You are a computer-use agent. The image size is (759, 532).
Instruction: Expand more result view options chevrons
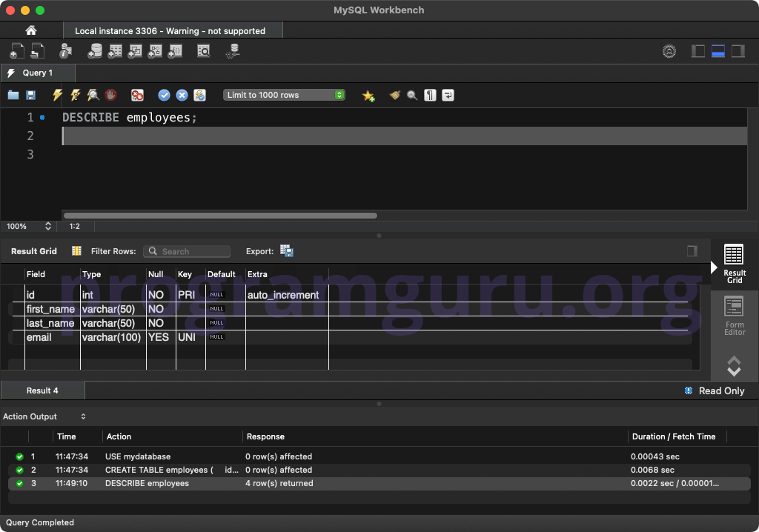(734, 366)
